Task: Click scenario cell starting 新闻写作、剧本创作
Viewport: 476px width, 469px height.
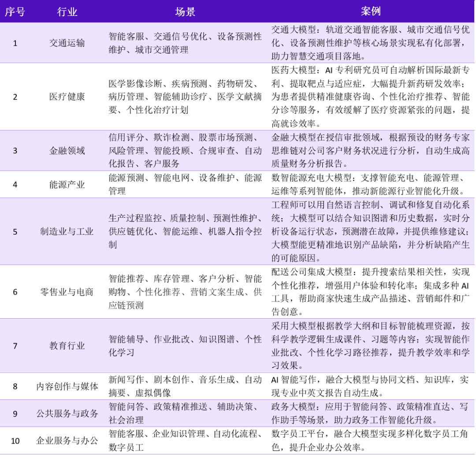Action: [x=185, y=386]
